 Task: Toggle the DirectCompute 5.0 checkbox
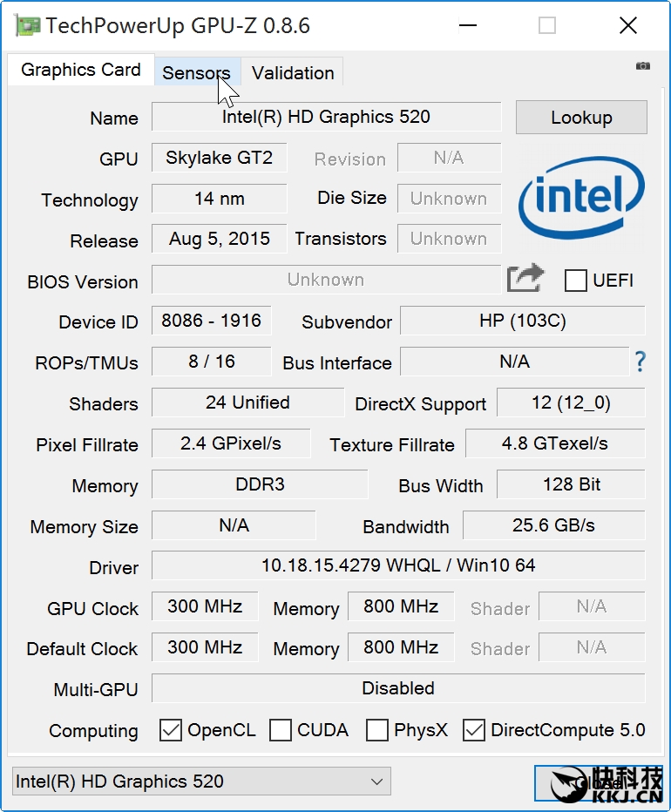474,730
